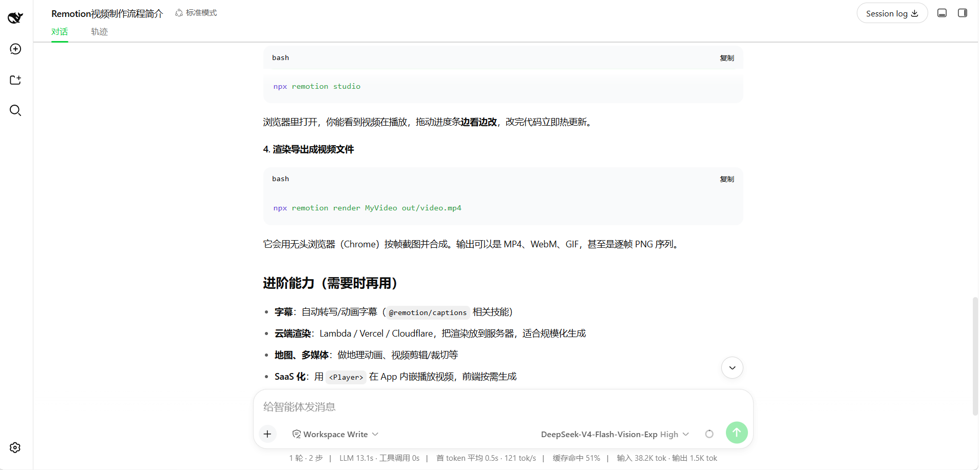Image resolution: width=980 pixels, height=470 pixels.
Task: Click the 进阶能力 section heading
Action: click(330, 283)
